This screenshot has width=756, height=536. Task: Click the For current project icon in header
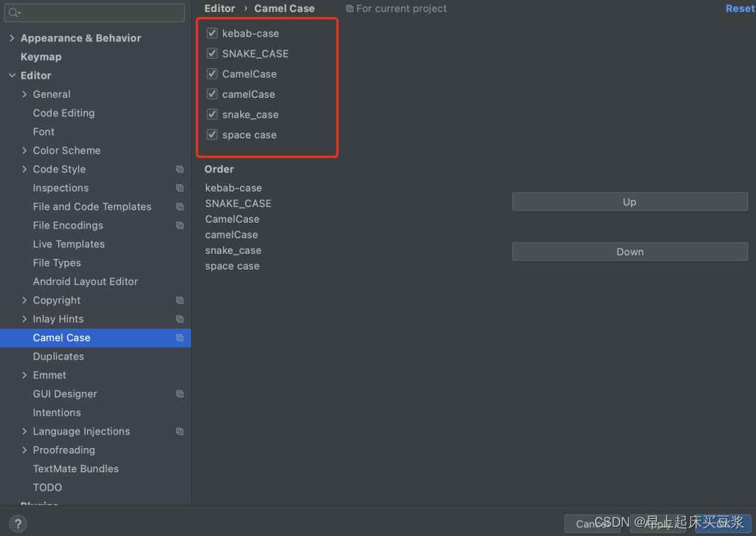[x=349, y=9]
